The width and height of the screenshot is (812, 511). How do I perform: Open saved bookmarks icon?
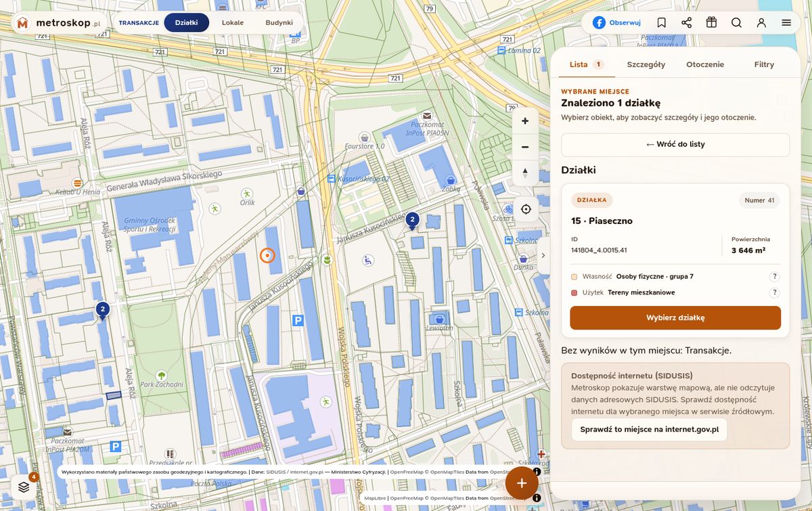tap(662, 22)
